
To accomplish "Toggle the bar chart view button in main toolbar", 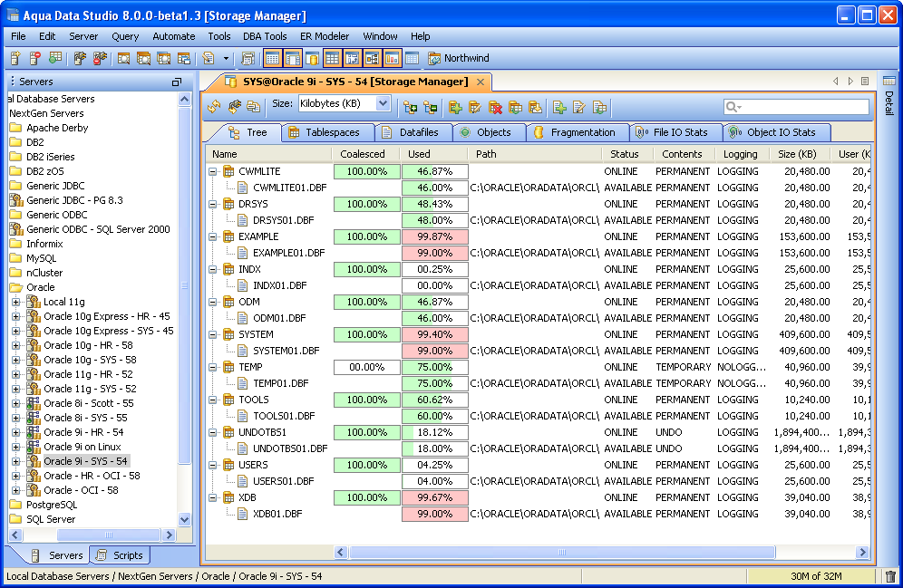I will (392, 58).
